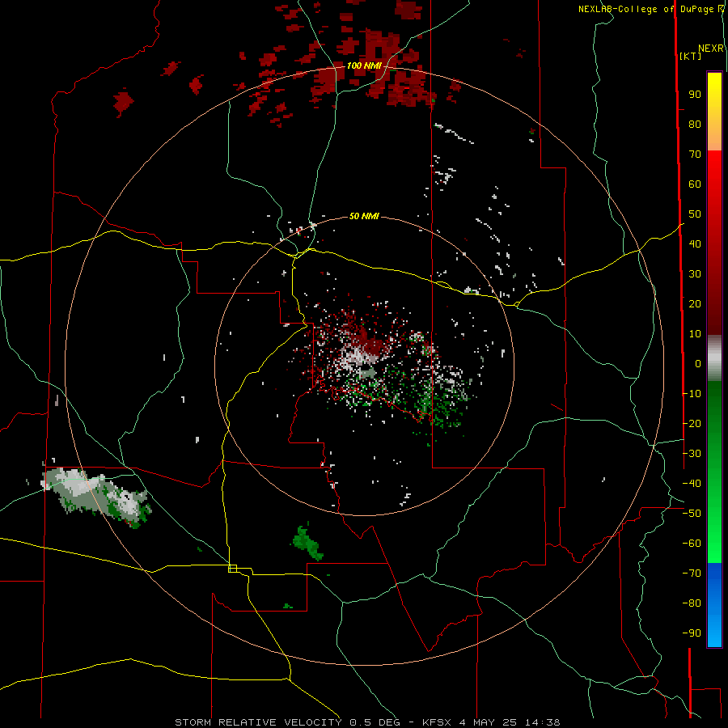
Task: Click the -40 value on velocity scale
Action: coord(692,484)
